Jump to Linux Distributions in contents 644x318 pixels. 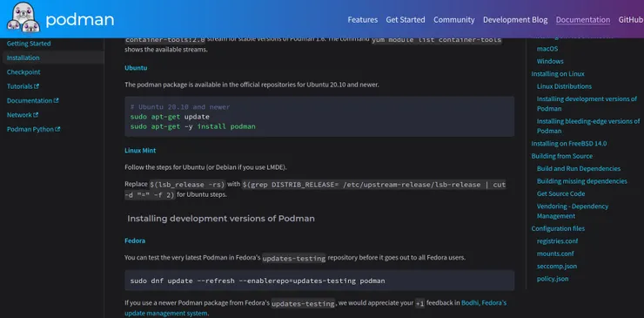pyautogui.click(x=564, y=86)
